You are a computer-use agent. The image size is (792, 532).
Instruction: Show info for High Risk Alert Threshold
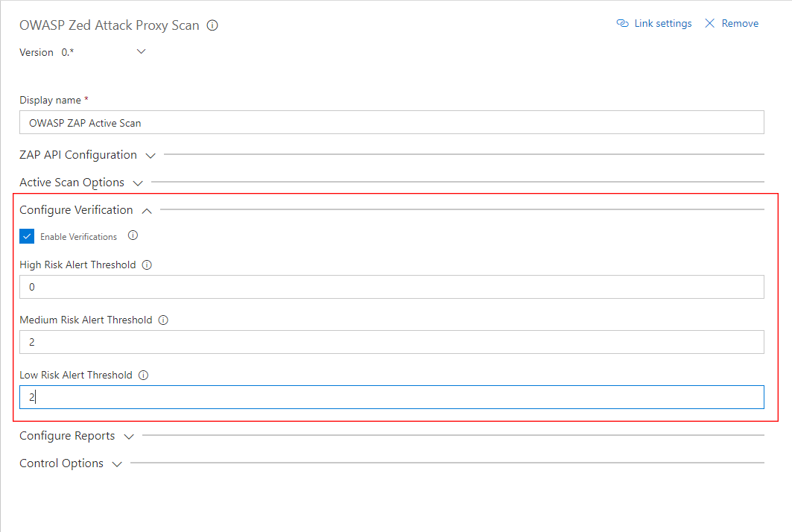[x=147, y=265]
